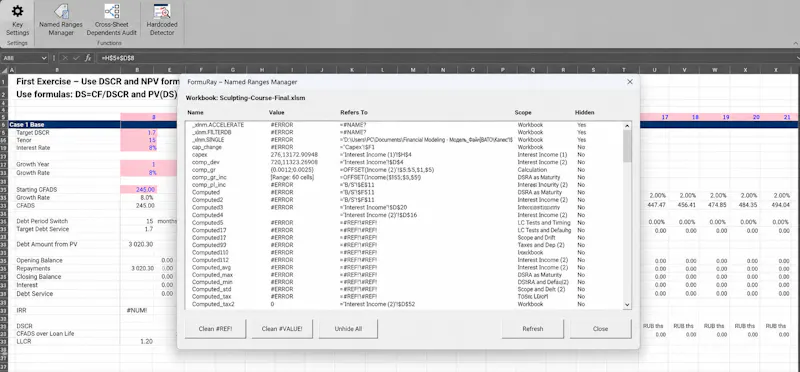800x372 pixels.
Task: Select the comp_dev named range row
Action: coord(404,162)
